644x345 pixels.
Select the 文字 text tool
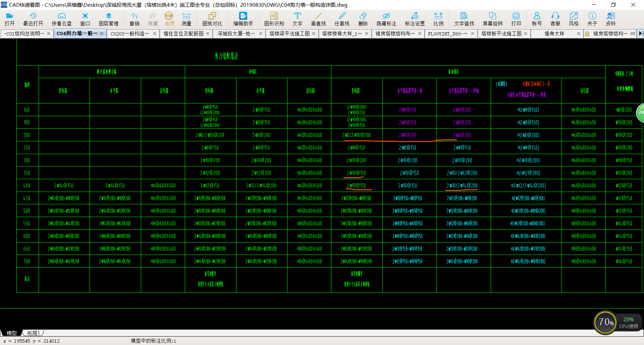click(298, 19)
